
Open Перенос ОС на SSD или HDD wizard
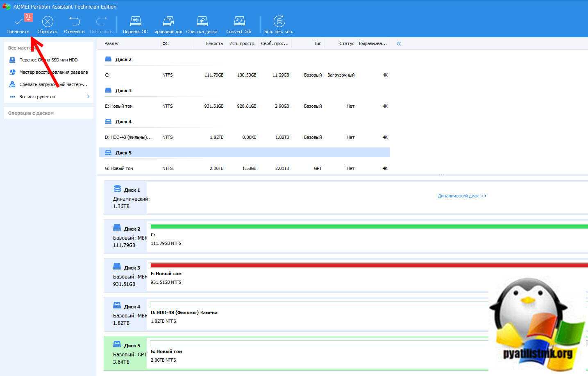pos(48,60)
